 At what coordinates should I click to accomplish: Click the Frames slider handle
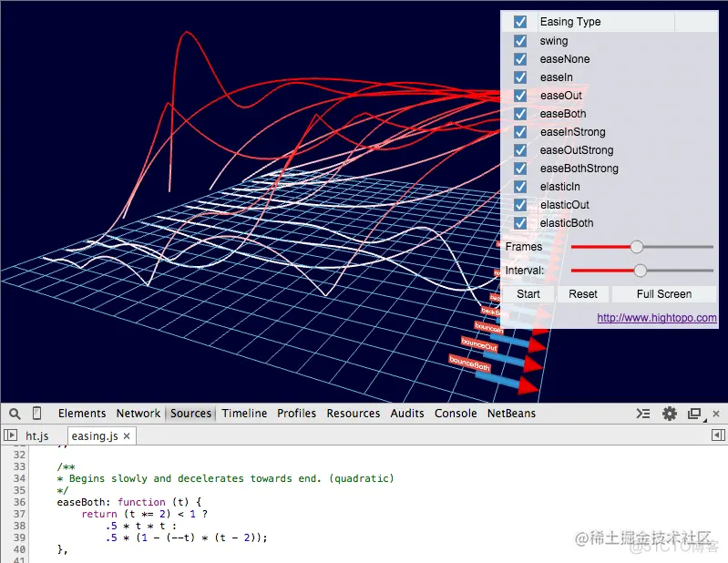(637, 247)
